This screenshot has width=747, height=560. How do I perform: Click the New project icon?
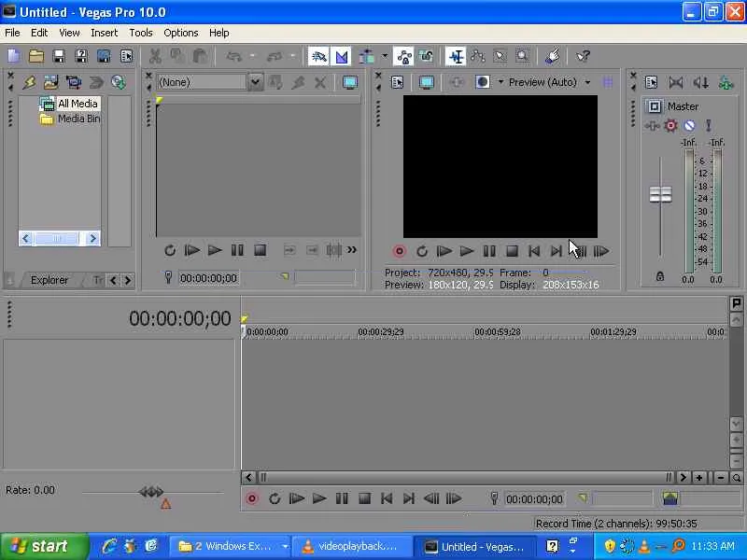tap(13, 56)
